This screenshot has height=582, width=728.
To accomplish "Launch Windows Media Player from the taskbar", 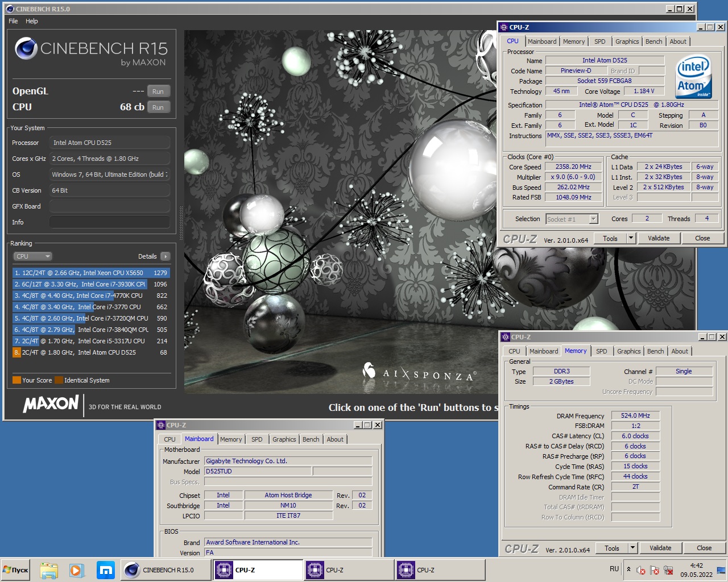I will 77,570.
